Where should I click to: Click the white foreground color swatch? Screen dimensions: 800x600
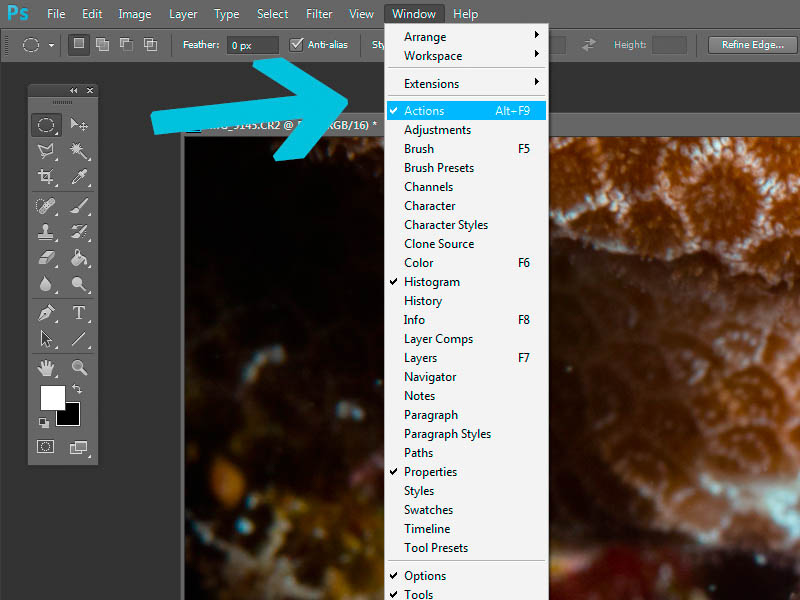pos(51,397)
